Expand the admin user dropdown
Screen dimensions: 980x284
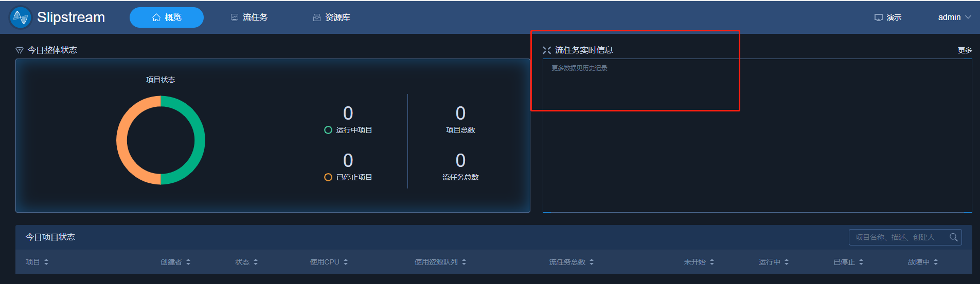(954, 17)
